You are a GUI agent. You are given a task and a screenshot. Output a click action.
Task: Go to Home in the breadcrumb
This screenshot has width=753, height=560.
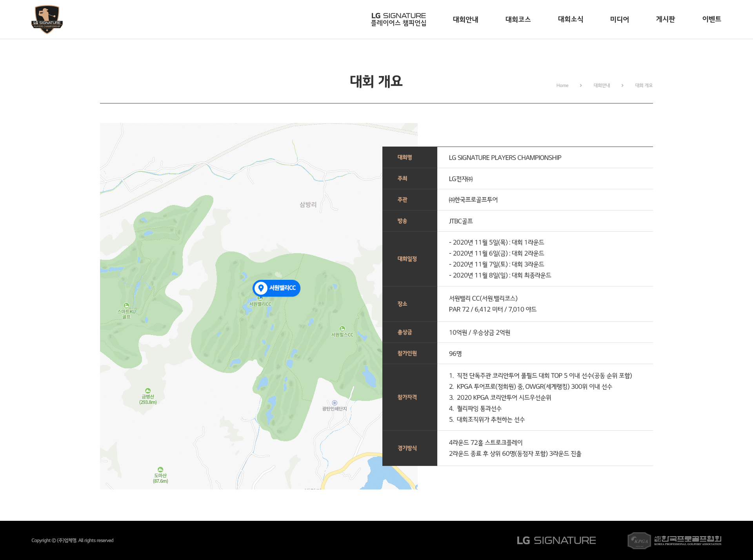562,85
